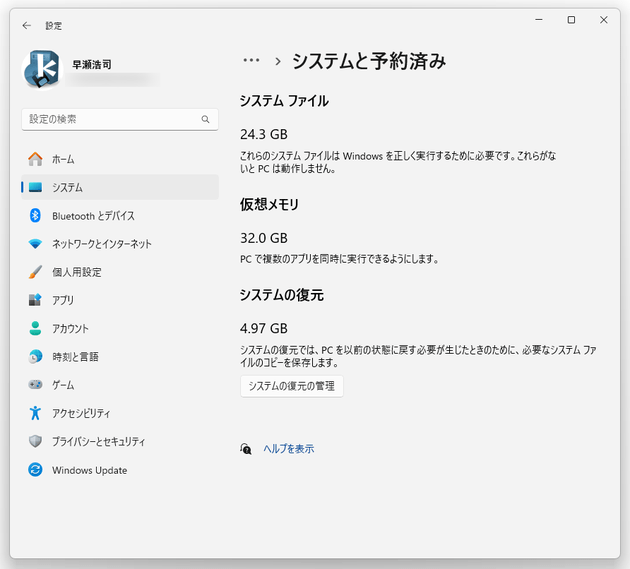Select the 32.0 GB virtual memory value
This screenshot has height=569, width=630.
coord(264,238)
